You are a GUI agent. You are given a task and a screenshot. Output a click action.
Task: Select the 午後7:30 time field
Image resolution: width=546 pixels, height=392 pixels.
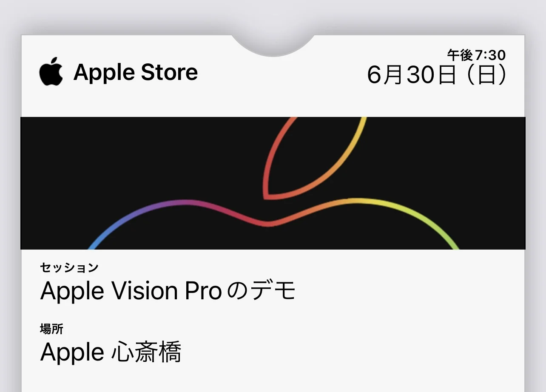point(476,54)
